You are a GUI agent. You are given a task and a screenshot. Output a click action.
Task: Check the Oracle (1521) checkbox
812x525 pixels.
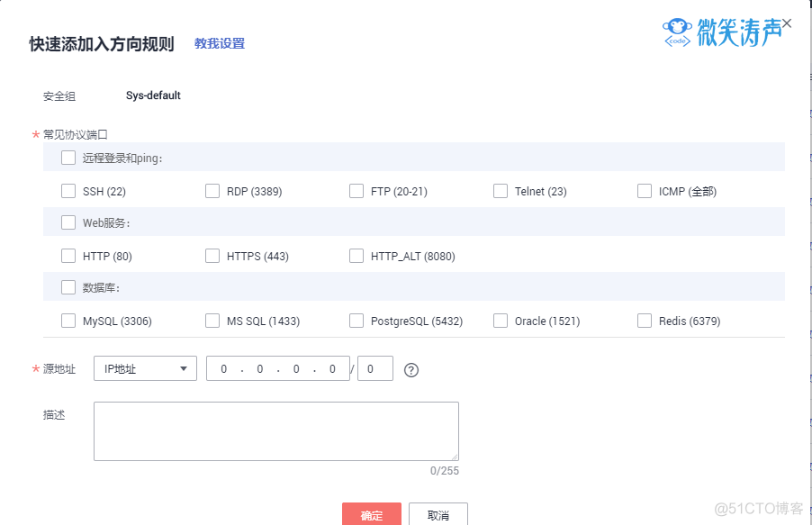point(501,321)
